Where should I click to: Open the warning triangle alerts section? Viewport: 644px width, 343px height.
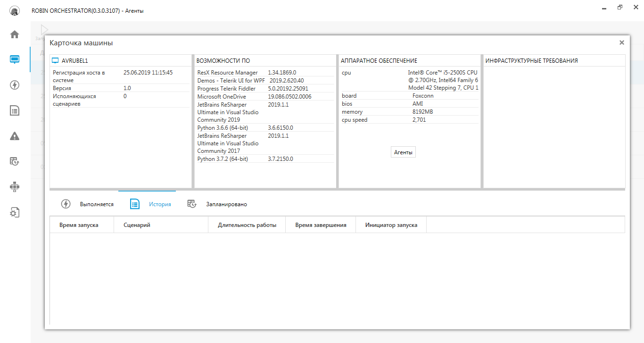[x=15, y=136]
